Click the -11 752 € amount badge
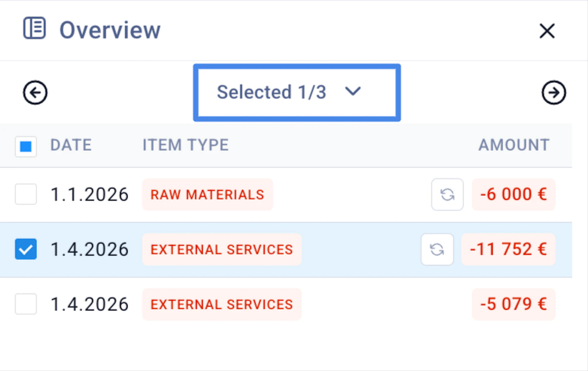The height and width of the screenshot is (371, 588). point(508,249)
